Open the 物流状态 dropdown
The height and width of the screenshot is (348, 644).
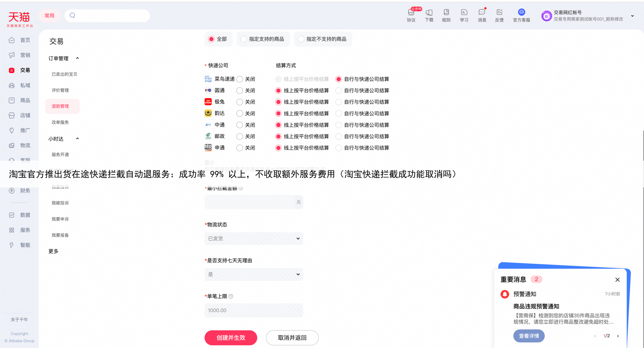[254, 238]
